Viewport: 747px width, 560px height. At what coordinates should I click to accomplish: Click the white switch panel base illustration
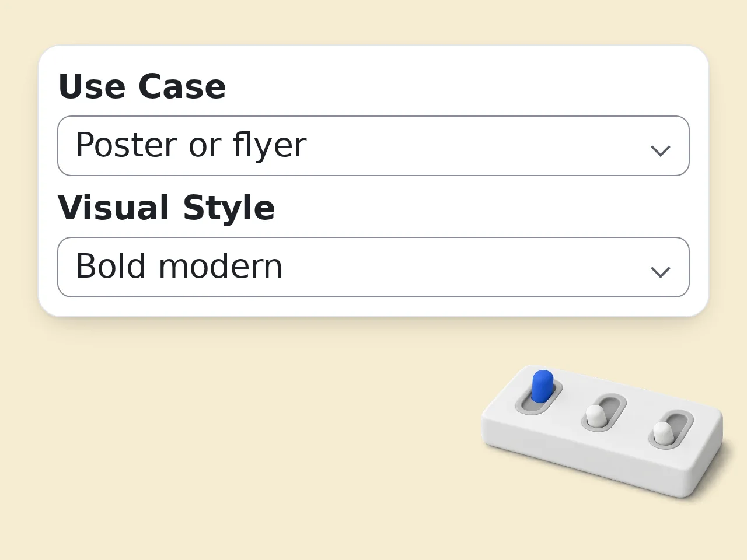603,432
